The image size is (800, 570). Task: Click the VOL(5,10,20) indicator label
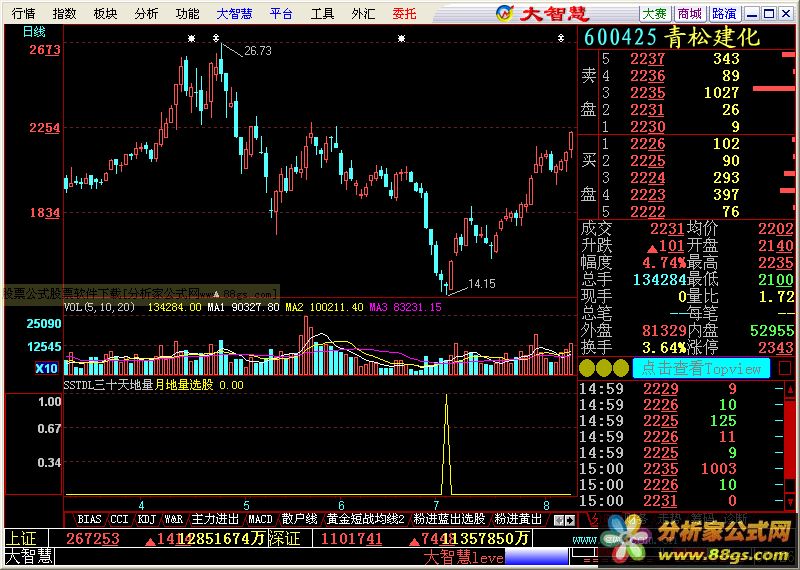pyautogui.click(x=99, y=307)
